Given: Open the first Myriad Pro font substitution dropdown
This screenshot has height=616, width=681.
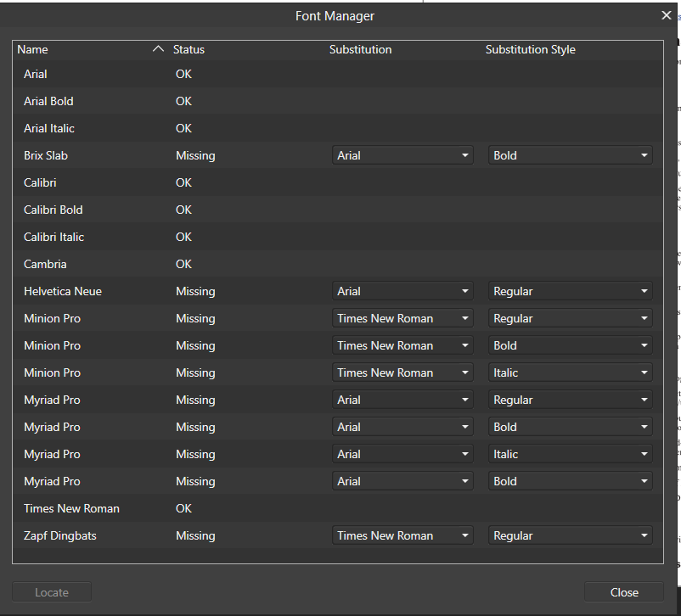Looking at the screenshot, I should pos(402,400).
